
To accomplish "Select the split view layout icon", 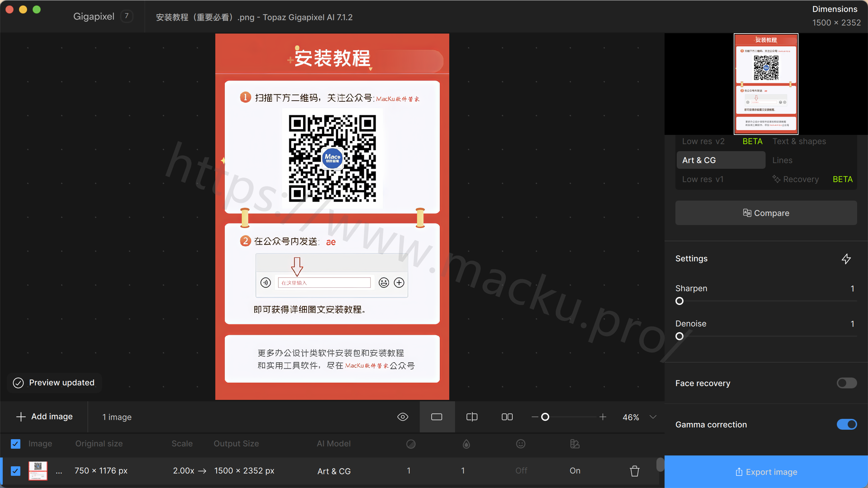I will tap(472, 417).
